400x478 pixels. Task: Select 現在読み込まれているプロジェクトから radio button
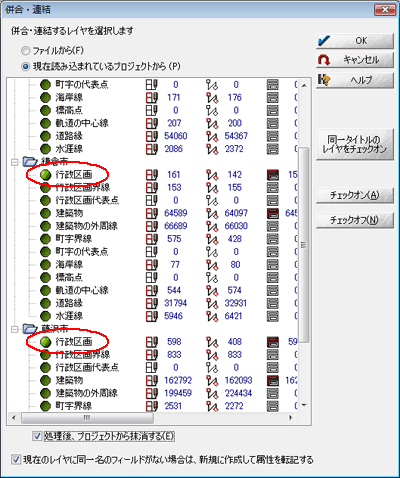coord(26,67)
